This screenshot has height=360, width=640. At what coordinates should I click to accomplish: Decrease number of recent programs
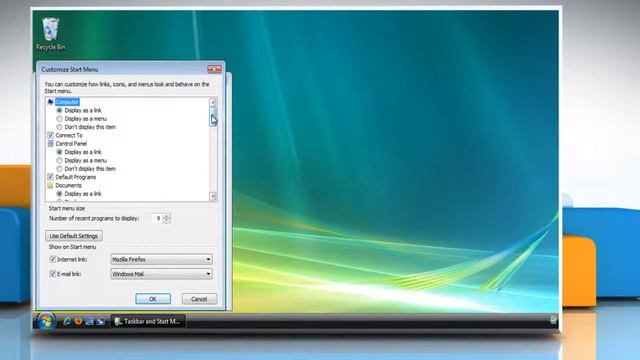[166, 221]
